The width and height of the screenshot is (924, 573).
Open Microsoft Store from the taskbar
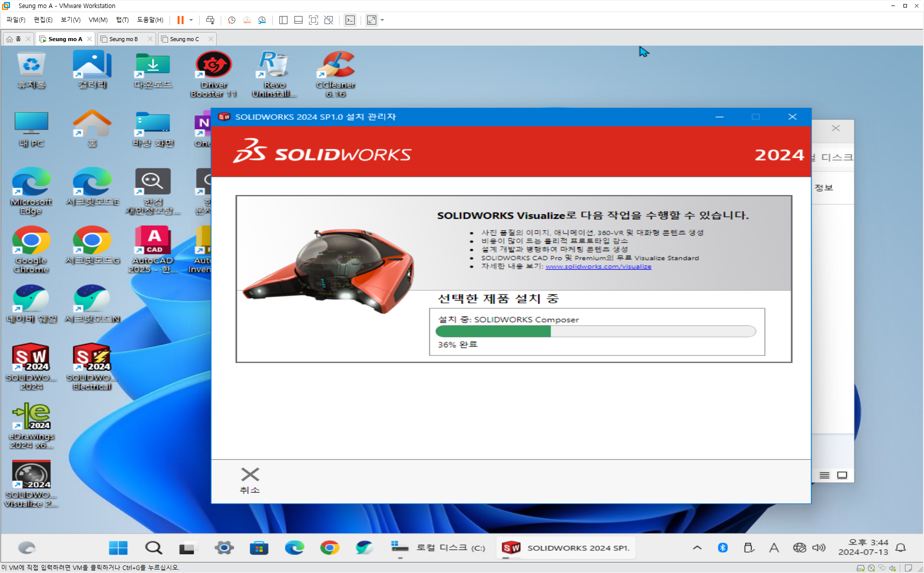coord(259,548)
